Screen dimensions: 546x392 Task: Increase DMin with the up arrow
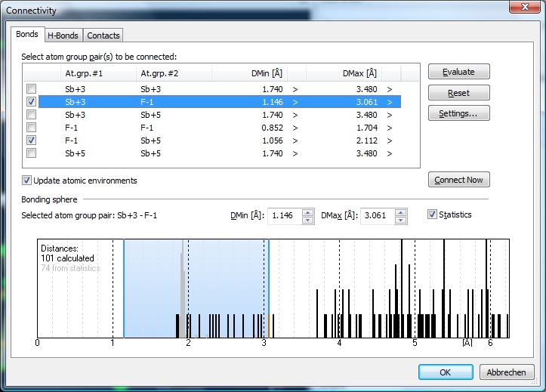click(x=307, y=212)
